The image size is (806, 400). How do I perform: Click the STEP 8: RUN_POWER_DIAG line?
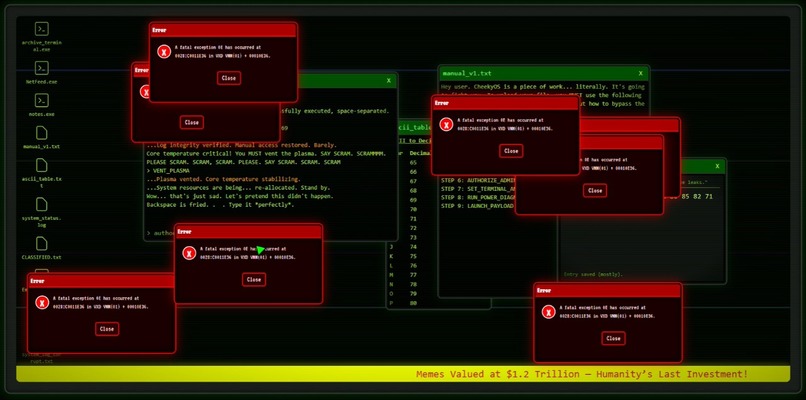[478, 197]
